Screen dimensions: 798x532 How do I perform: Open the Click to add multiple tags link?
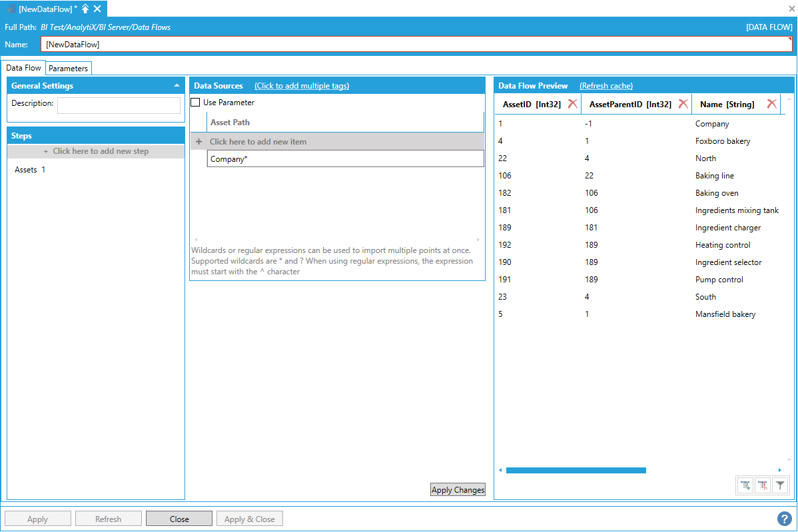(x=301, y=86)
